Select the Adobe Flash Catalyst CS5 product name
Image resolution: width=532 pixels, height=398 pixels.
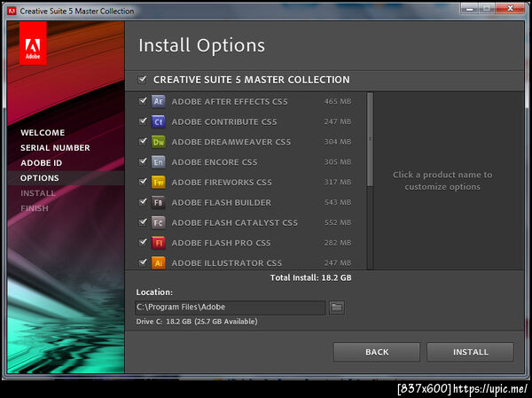234,222
